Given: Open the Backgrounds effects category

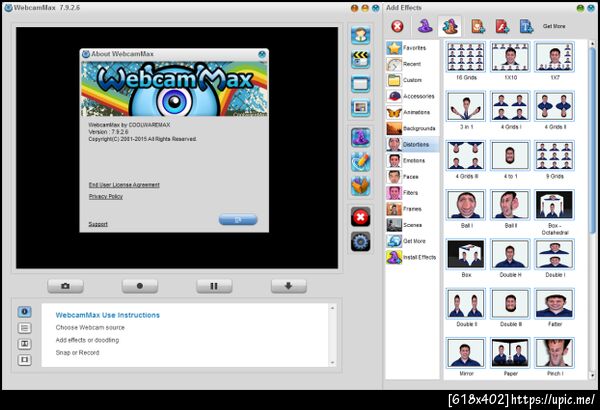Looking at the screenshot, I should 412,128.
